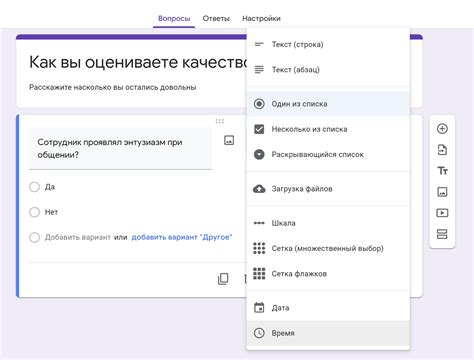Select Один из списка option type
Viewport: 474px width, 360px height.
328,104
